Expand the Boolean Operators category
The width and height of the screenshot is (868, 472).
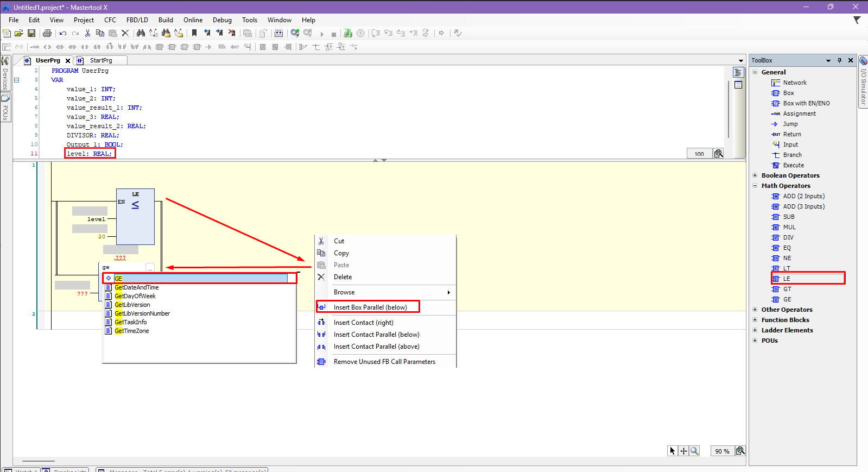(x=755, y=175)
